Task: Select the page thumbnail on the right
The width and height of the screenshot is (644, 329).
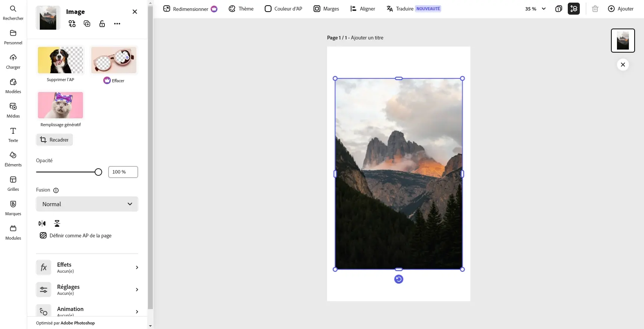Action: [x=623, y=41]
